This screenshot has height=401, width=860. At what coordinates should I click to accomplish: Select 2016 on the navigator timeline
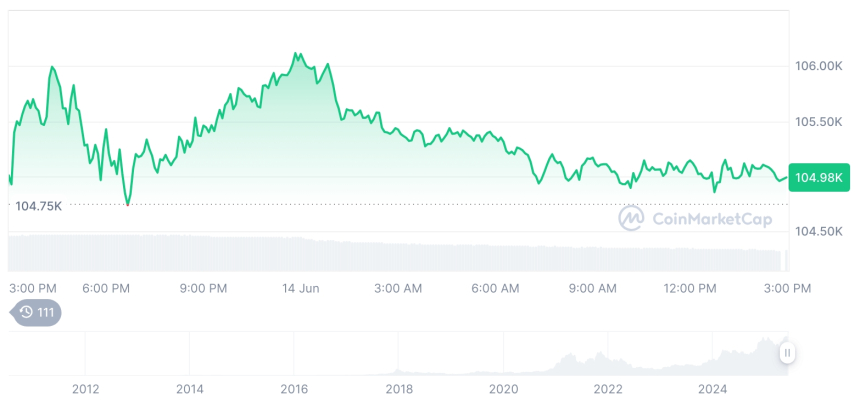pos(293,388)
